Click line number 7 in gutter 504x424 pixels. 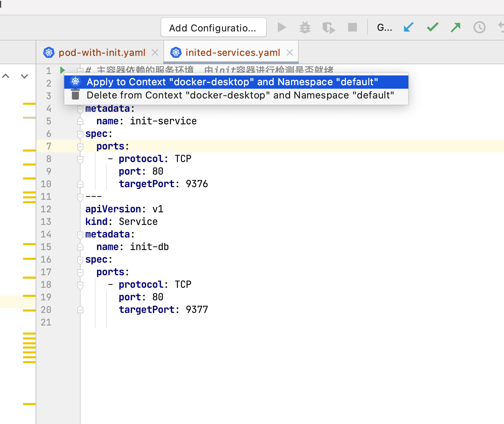[x=49, y=146]
